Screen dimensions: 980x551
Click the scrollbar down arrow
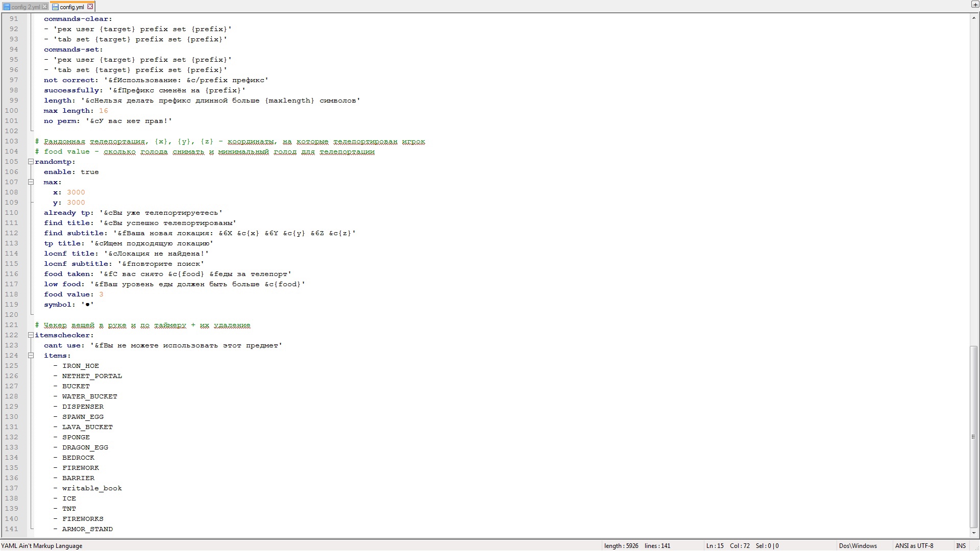pyautogui.click(x=974, y=533)
